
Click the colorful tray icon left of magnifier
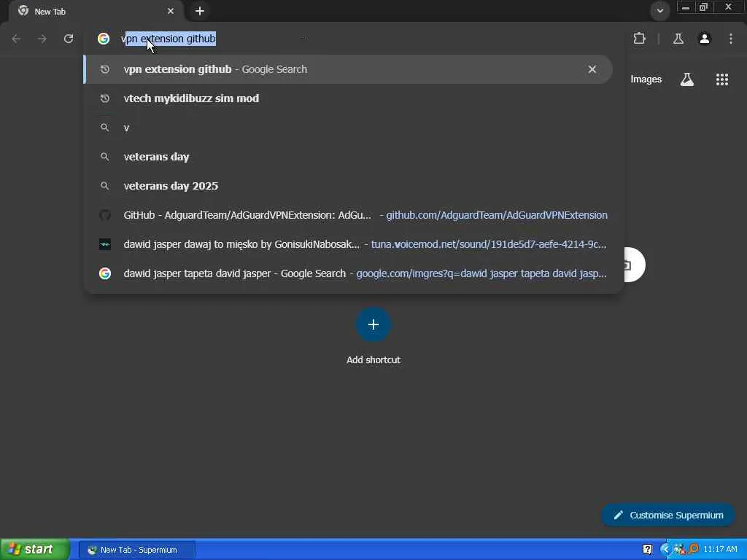point(679,549)
